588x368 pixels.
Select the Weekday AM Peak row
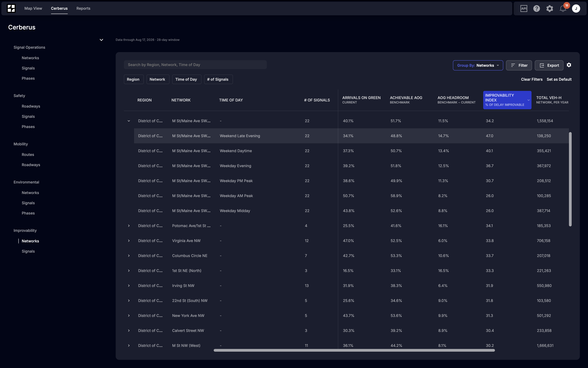(x=351, y=196)
